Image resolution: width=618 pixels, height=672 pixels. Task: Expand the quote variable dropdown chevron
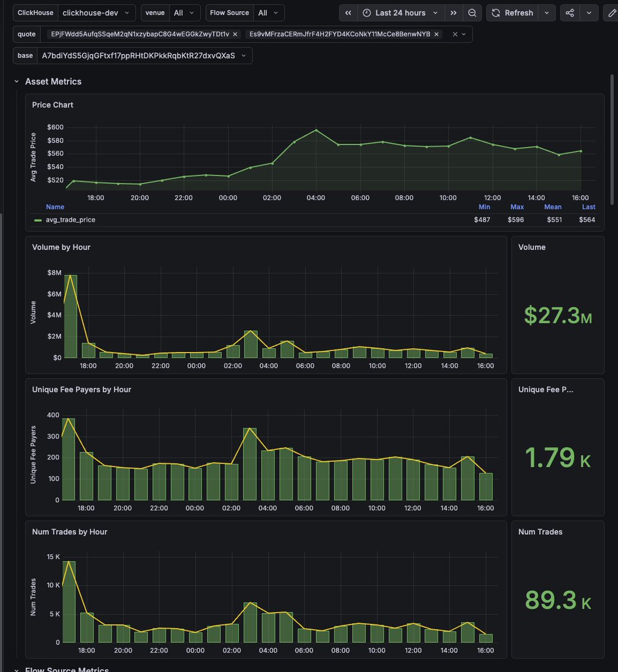[x=464, y=34]
